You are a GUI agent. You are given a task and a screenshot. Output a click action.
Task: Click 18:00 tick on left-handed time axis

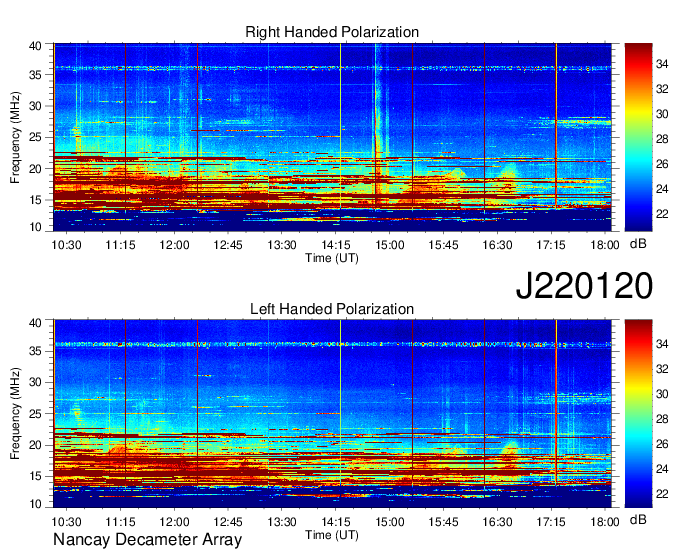(x=605, y=522)
